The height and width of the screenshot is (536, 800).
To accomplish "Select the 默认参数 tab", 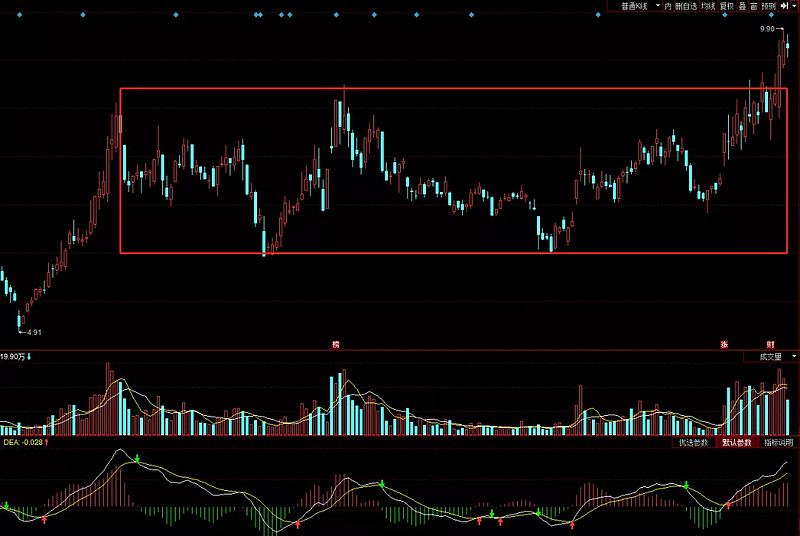I will 736,442.
